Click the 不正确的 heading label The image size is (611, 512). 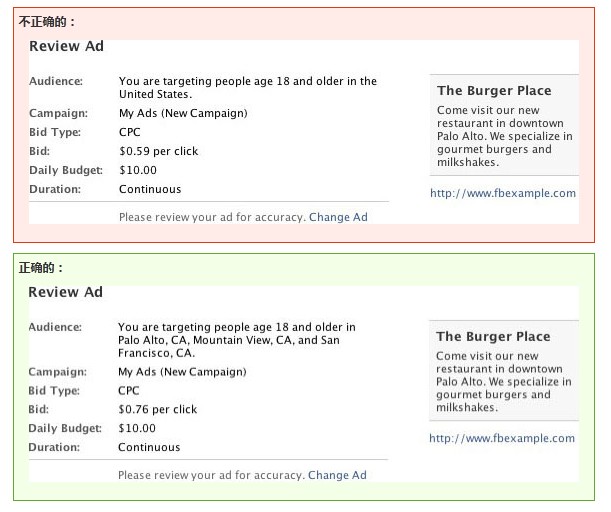point(46,22)
